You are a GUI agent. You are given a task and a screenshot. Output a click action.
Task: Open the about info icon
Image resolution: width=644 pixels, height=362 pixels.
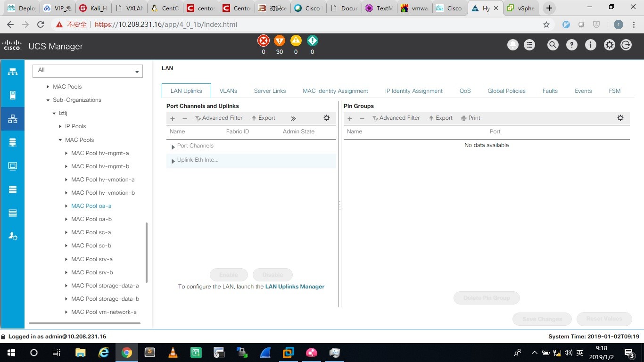591,45
